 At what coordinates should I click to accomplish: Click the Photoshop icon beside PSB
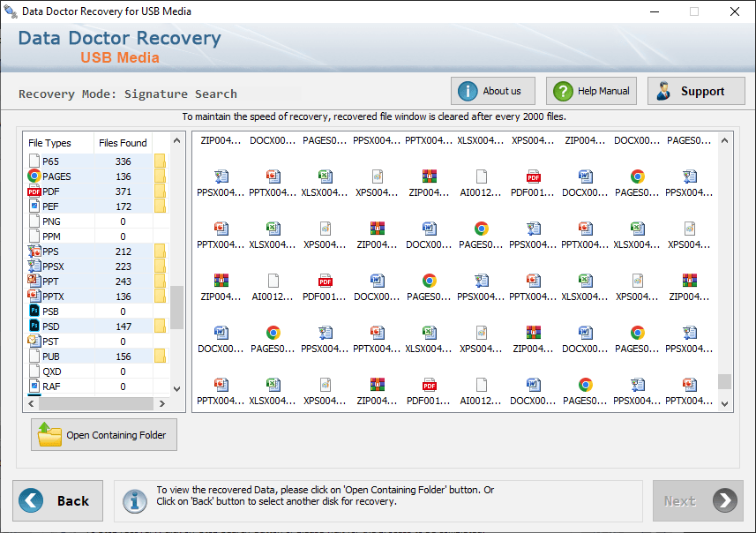34,311
